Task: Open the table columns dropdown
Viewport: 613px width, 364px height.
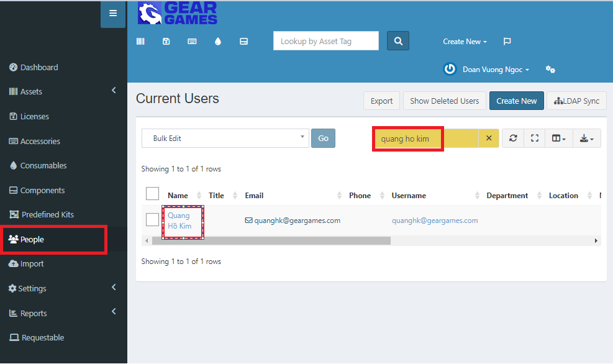Action: point(559,139)
